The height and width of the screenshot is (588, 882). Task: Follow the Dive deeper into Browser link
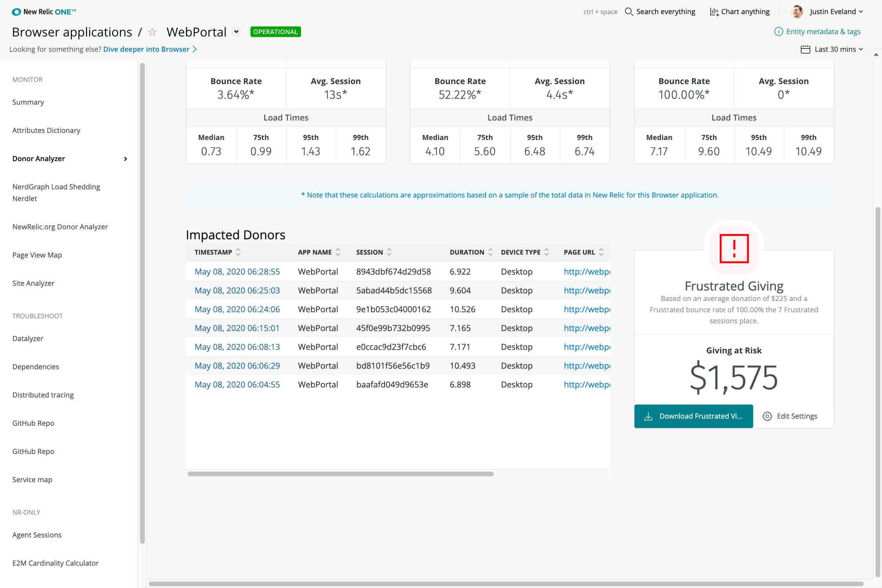(146, 49)
